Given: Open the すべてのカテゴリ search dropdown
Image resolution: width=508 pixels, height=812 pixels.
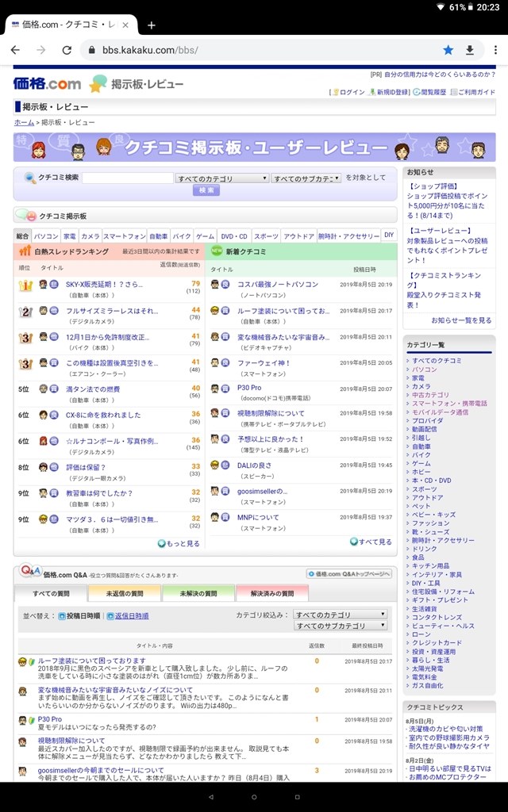Looking at the screenshot, I should pyautogui.click(x=222, y=178).
